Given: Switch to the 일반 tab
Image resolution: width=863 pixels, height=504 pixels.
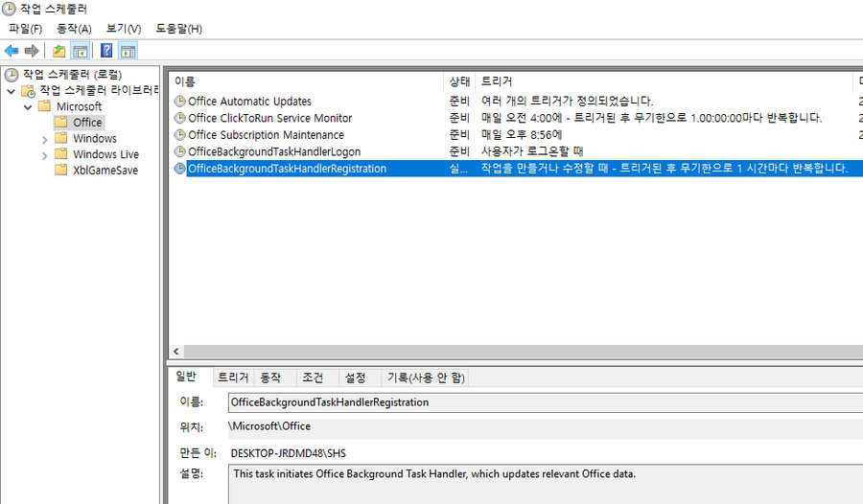Looking at the screenshot, I should pyautogui.click(x=186, y=377).
